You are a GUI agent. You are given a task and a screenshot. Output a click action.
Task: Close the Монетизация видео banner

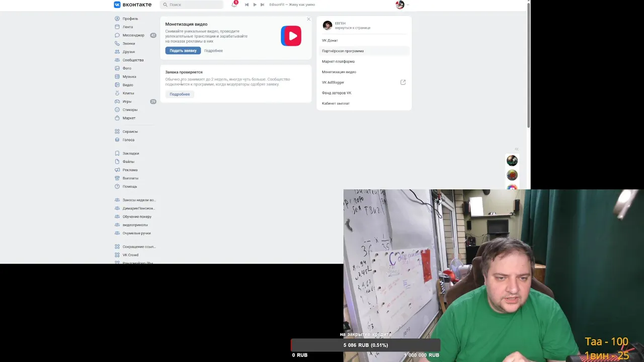tap(308, 19)
